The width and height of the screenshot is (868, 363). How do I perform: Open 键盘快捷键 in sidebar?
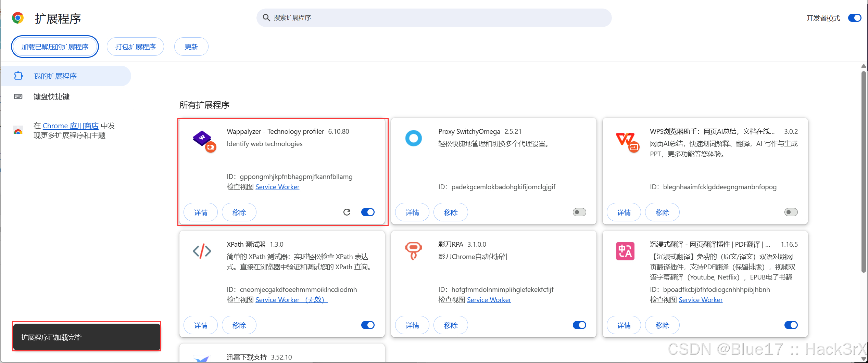(66, 97)
